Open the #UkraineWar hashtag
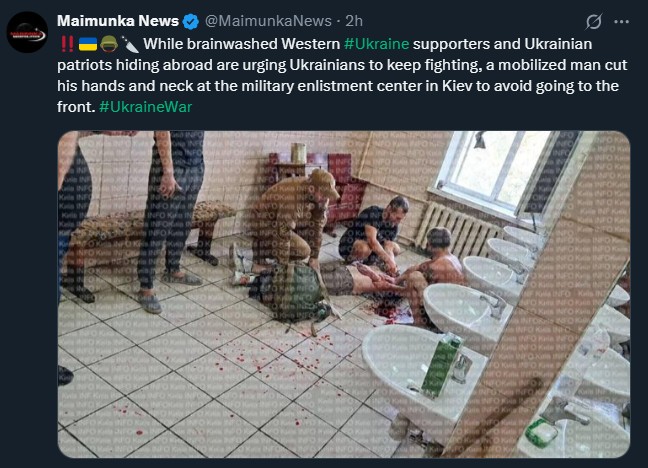Screen dimensions: 648x468 tap(145, 107)
